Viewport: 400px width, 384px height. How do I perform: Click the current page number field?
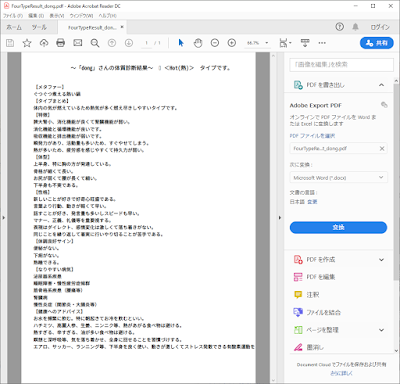146,43
